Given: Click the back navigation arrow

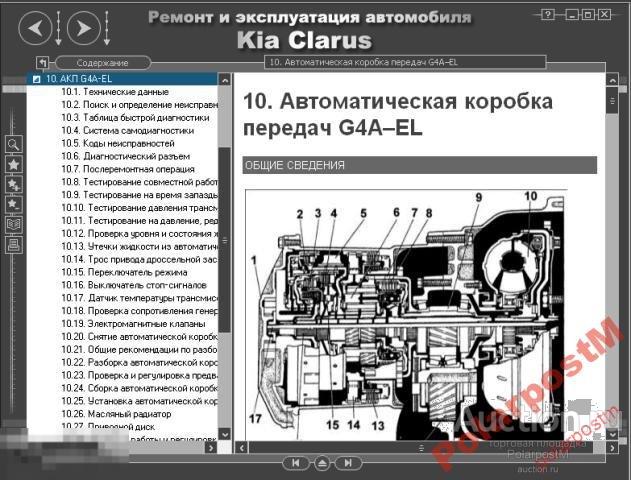Looking at the screenshot, I should point(37,27).
